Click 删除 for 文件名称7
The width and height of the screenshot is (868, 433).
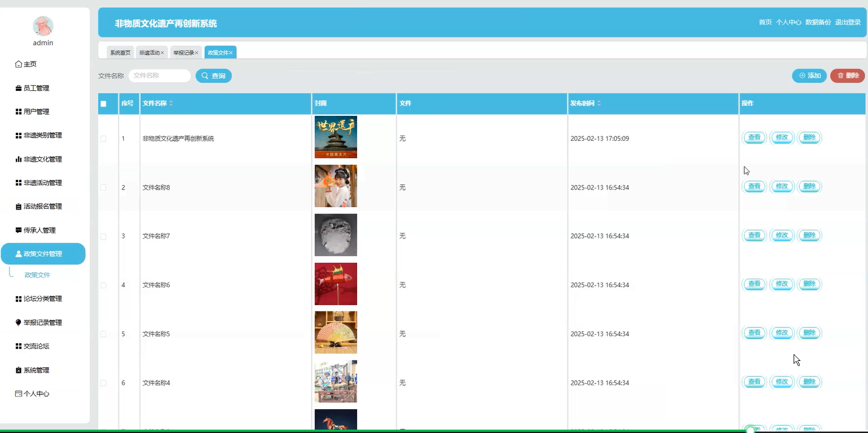tap(810, 235)
